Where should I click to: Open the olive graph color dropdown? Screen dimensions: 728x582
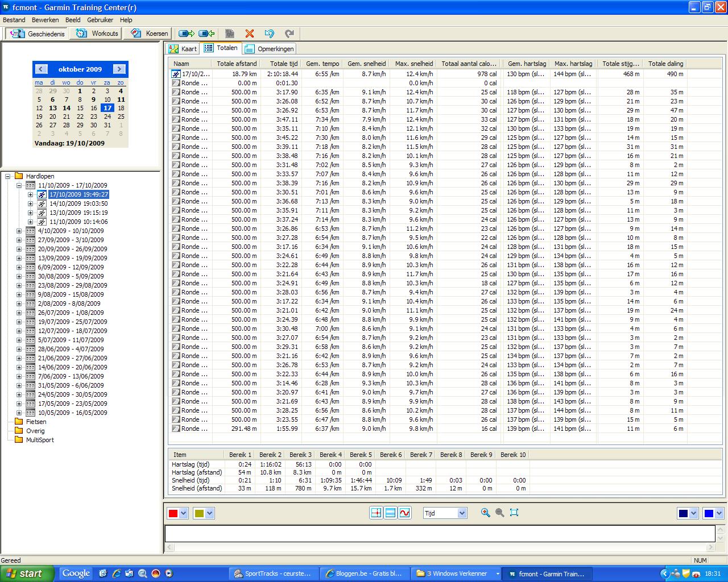click(209, 513)
